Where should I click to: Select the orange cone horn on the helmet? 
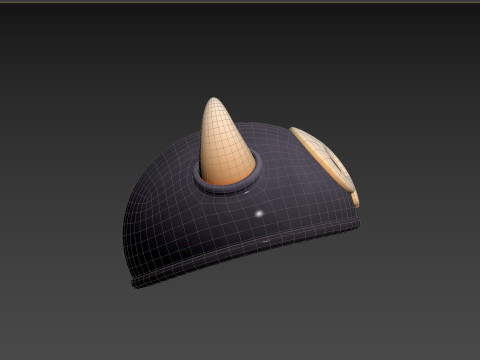pyautogui.click(x=225, y=143)
